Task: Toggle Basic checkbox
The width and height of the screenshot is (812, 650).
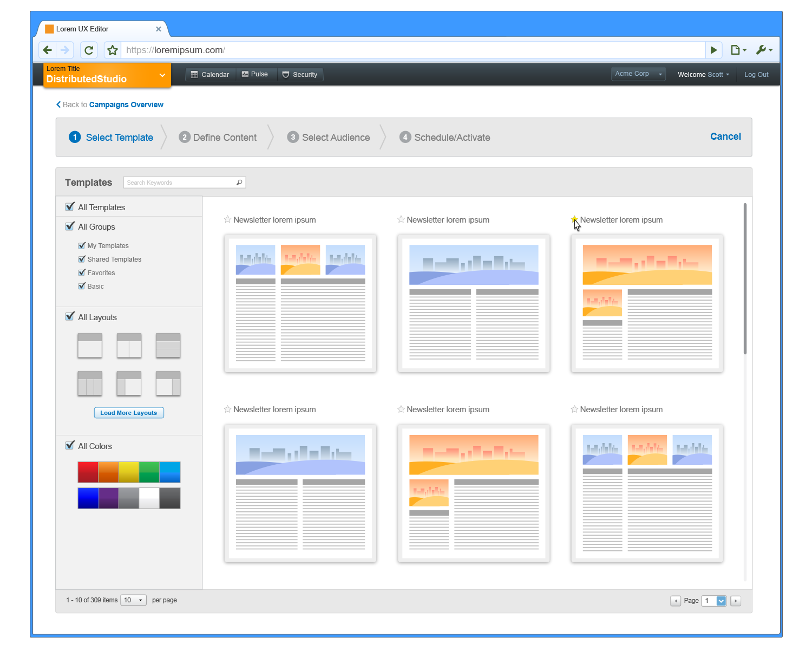Action: (x=82, y=286)
